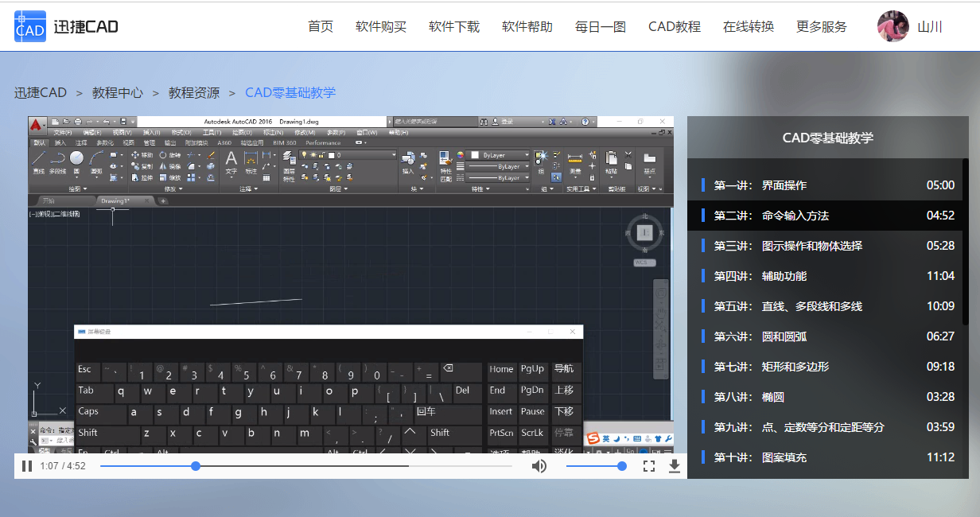Open the 在线转换 nav item

coord(748,26)
